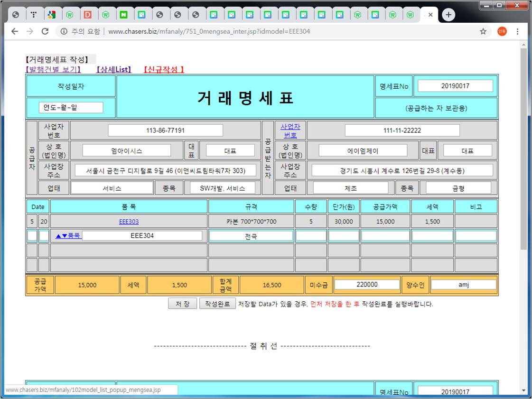Click the 합계금액 total 16,500

click(x=272, y=285)
